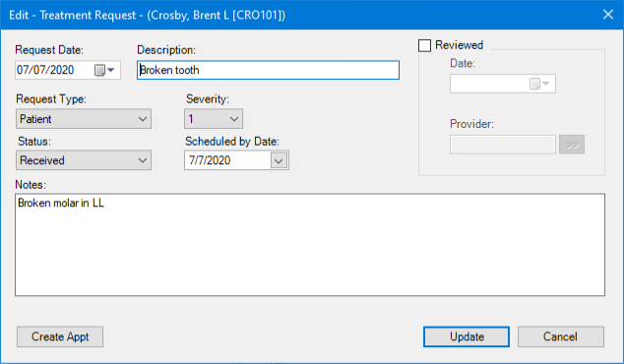This screenshot has width=624, height=364.
Task: Click the Cancel button
Action: pos(561,337)
